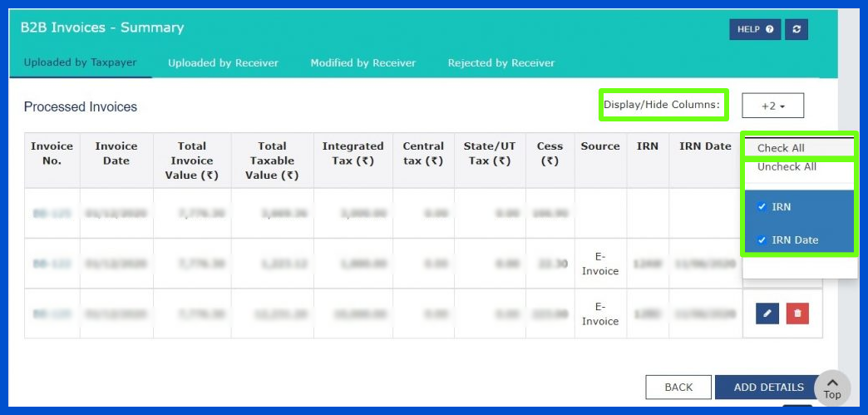Switch to Uploaded by Taxpayer tab

coord(81,62)
